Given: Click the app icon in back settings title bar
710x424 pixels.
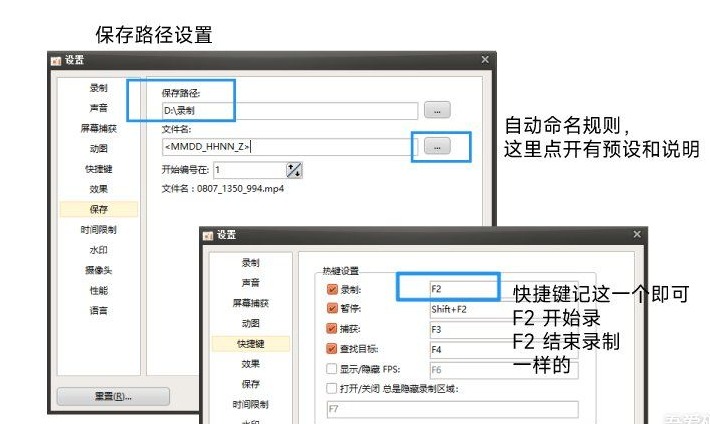Looking at the screenshot, I should [x=56, y=61].
